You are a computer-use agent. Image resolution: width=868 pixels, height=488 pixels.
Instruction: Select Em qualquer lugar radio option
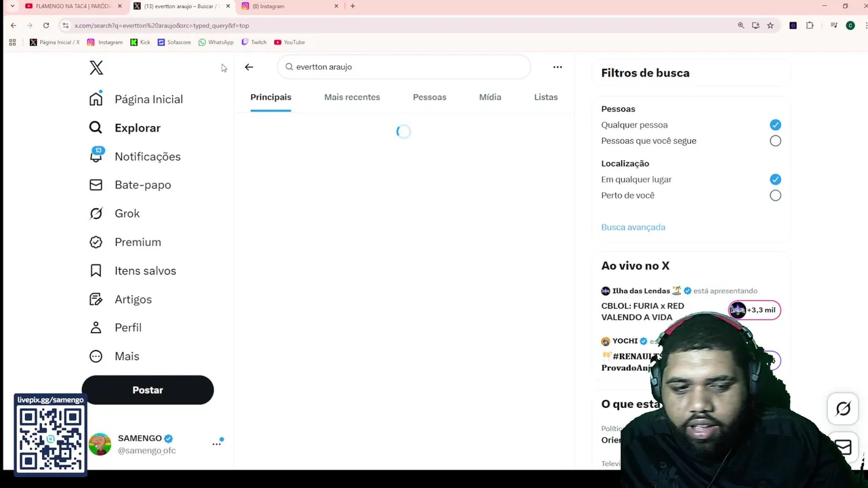[775, 180]
